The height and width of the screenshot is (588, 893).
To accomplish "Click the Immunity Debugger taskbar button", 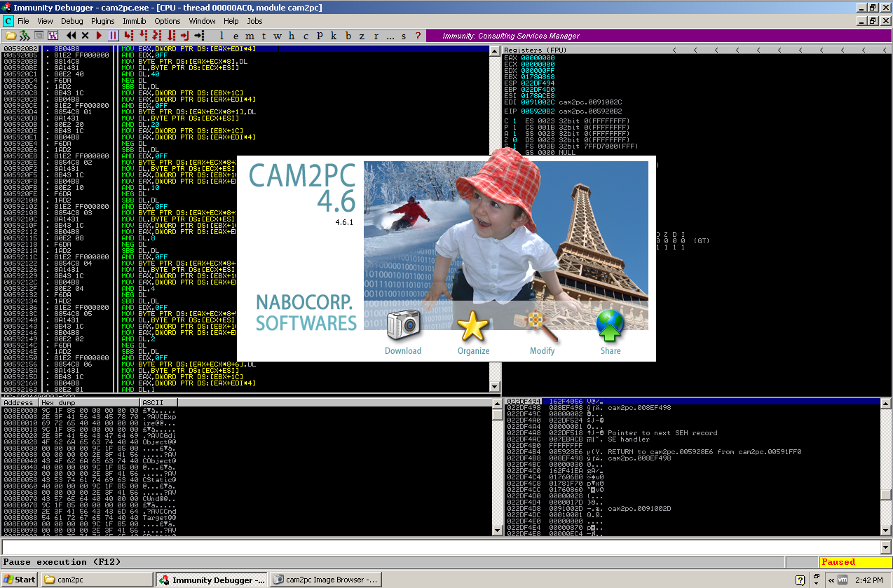I will point(212,580).
